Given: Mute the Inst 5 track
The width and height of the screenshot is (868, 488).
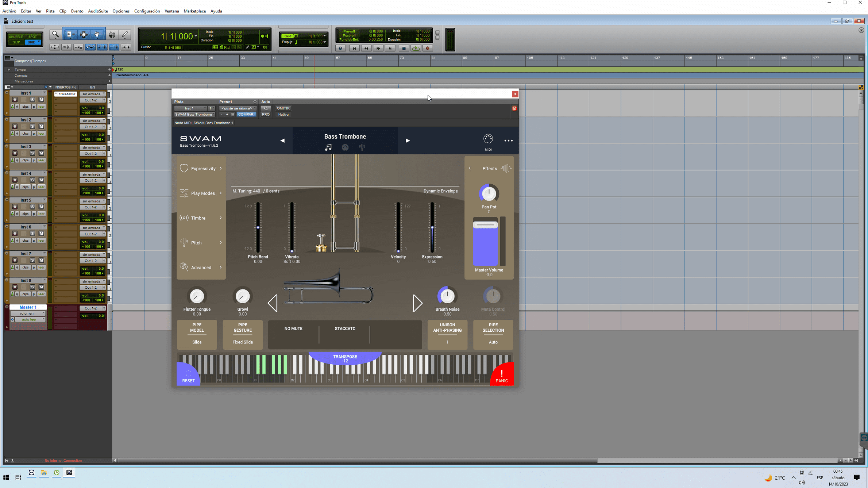Looking at the screenshot, I should coord(41,207).
